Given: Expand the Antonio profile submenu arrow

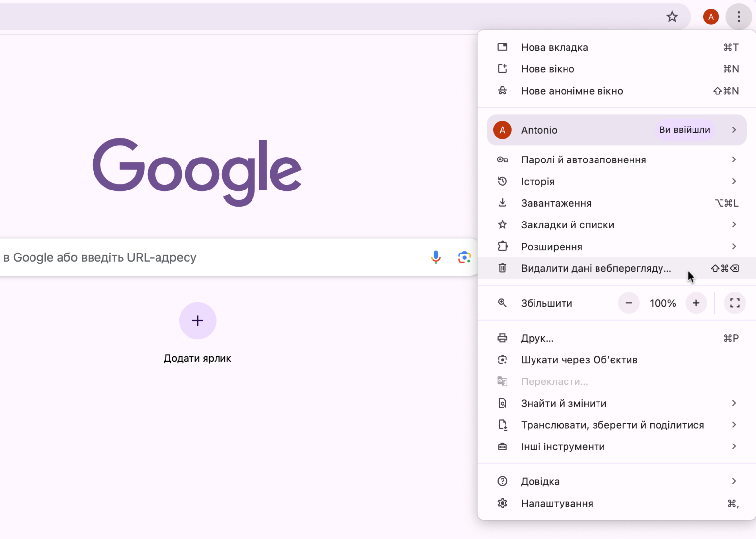Looking at the screenshot, I should pyautogui.click(x=734, y=130).
